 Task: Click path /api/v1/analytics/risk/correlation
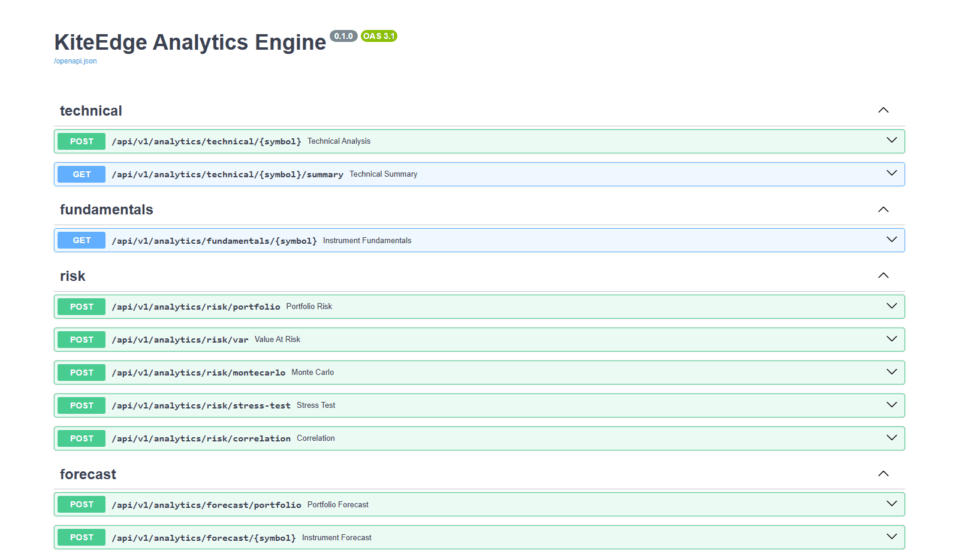201,438
